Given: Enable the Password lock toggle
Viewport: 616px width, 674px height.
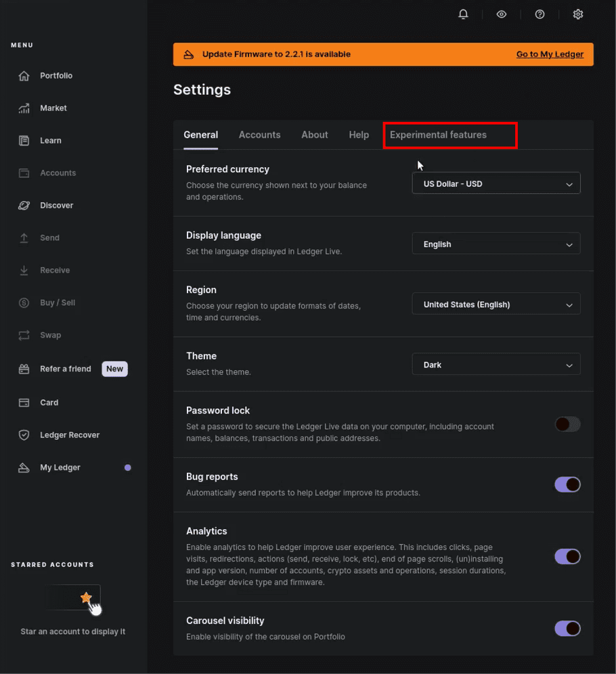Looking at the screenshot, I should [x=567, y=424].
